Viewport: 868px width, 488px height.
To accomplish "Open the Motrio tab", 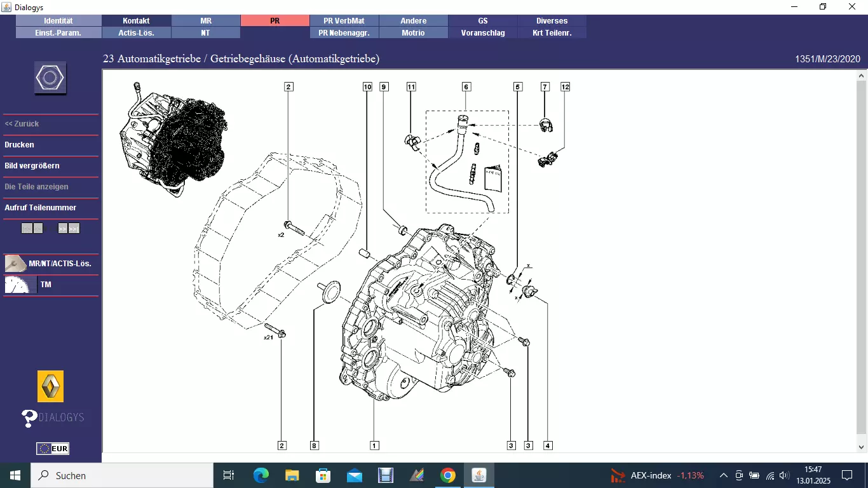I will tap(413, 33).
